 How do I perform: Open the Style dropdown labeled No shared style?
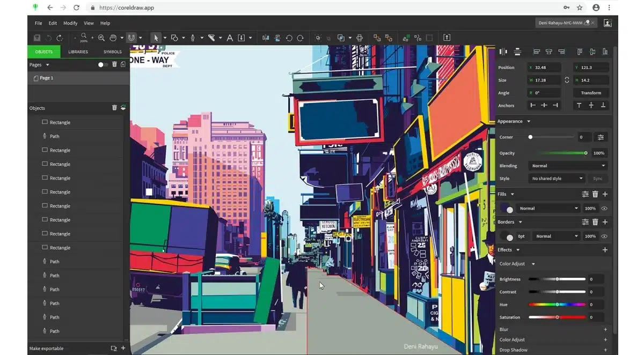(557, 178)
